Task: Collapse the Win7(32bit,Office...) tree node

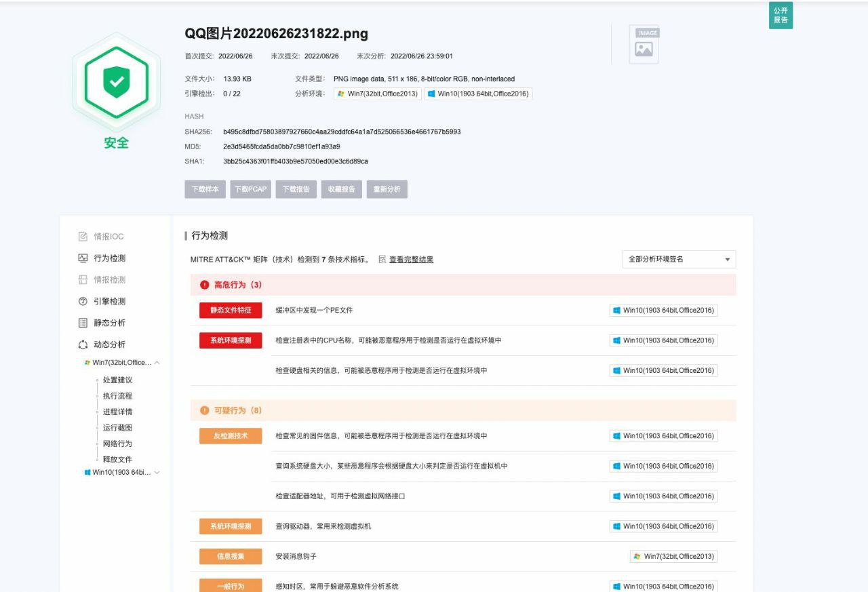Action: [x=157, y=363]
